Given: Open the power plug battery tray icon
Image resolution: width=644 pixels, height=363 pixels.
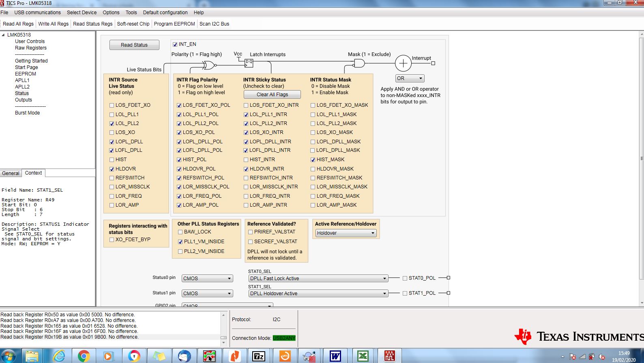Looking at the screenshot, I should (x=592, y=357).
